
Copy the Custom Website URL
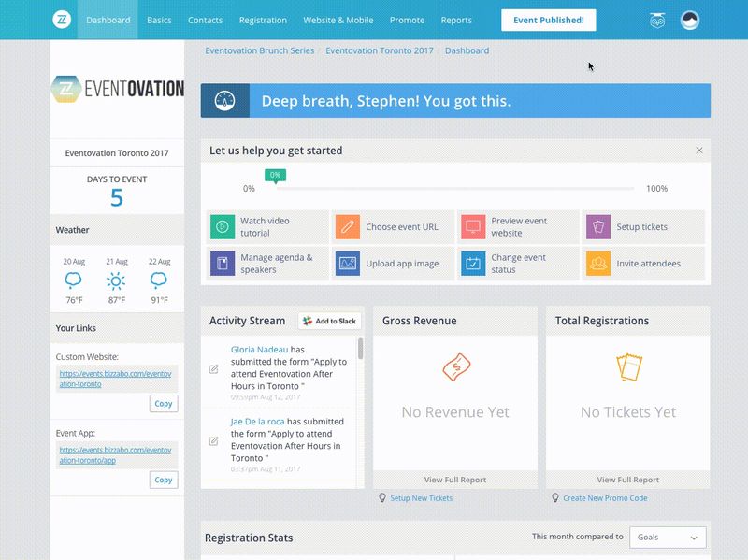(x=164, y=403)
